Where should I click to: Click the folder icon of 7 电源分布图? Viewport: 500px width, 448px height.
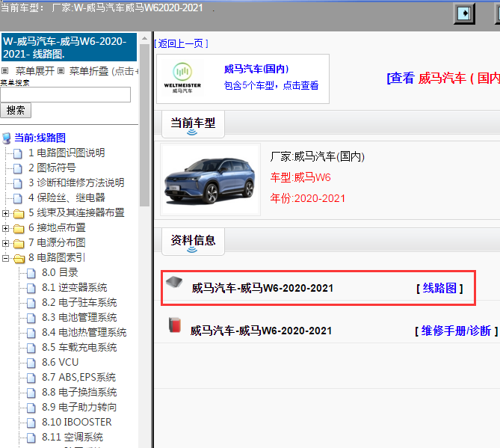[x=19, y=244]
